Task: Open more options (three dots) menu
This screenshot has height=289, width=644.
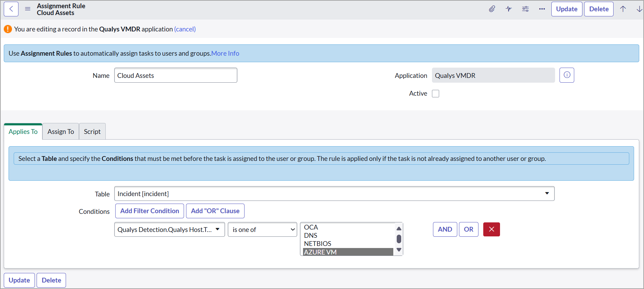Action: coord(542,9)
